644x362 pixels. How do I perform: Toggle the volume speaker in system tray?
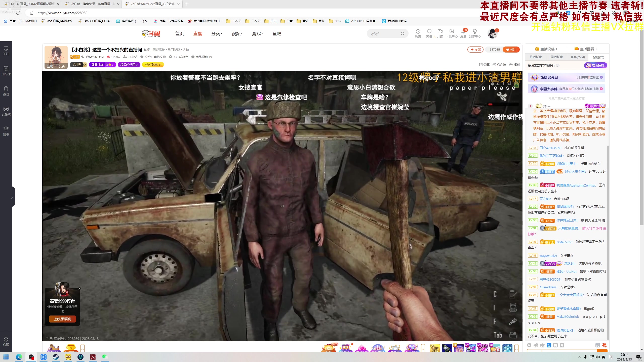[x=597, y=357]
